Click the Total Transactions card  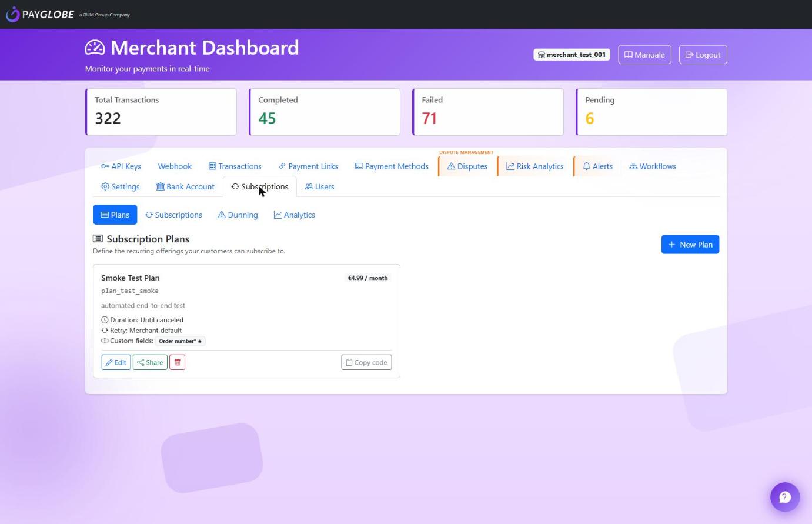pos(161,112)
